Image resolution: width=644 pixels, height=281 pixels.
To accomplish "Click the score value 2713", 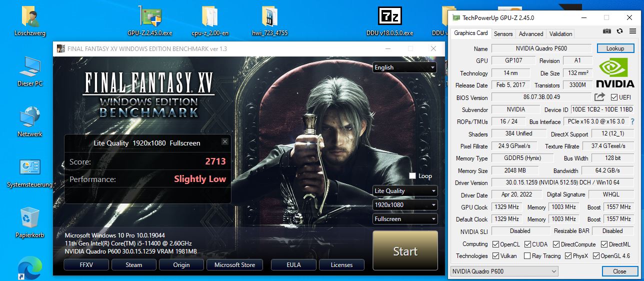I will click(x=215, y=161).
